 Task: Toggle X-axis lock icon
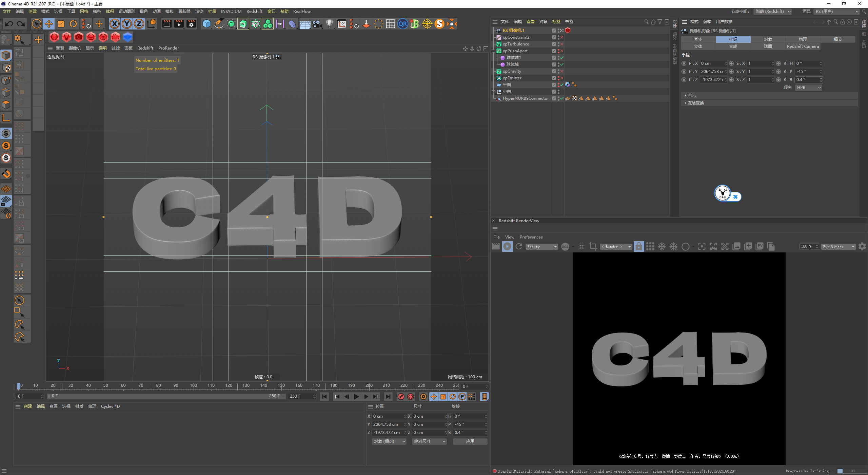pyautogui.click(x=115, y=24)
